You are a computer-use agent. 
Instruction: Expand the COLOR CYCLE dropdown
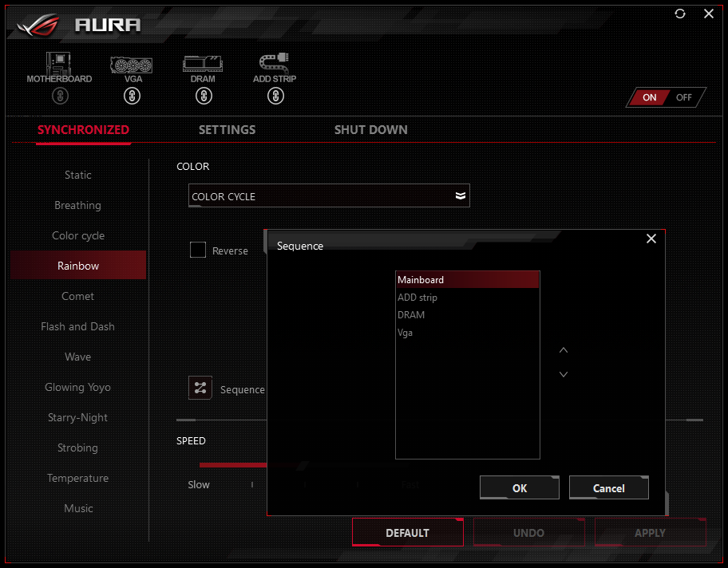pos(329,195)
